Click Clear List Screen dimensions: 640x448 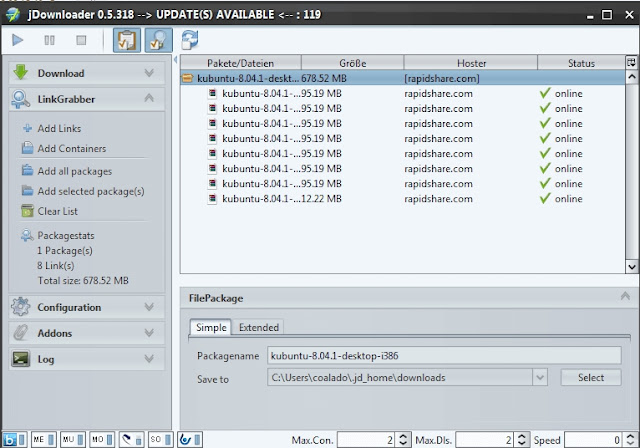(x=58, y=211)
